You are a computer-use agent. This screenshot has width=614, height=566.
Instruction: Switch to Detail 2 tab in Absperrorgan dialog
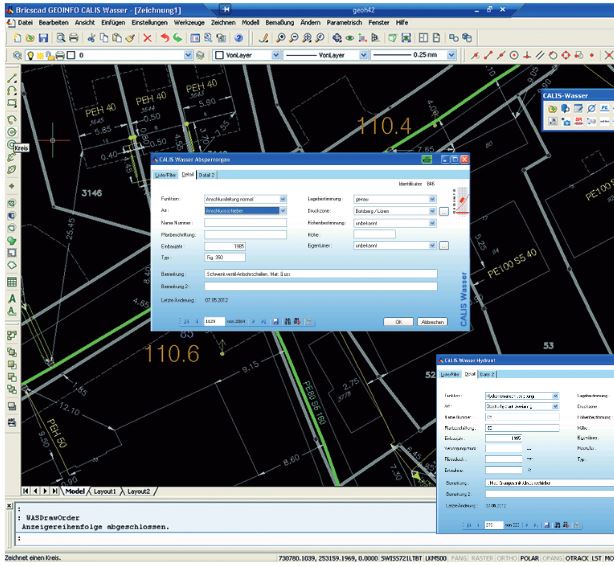207,175
